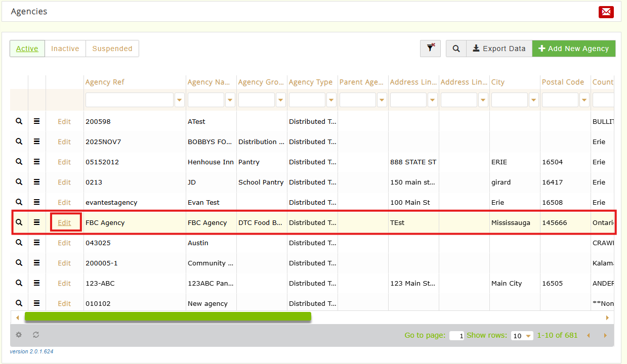627x364 pixels.
Task: Open the hamburger menu on the 0213 row
Action: 36,182
